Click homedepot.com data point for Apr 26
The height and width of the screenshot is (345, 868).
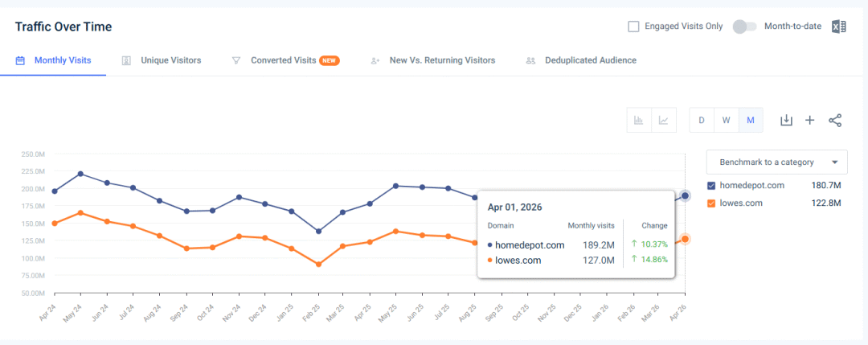point(686,195)
